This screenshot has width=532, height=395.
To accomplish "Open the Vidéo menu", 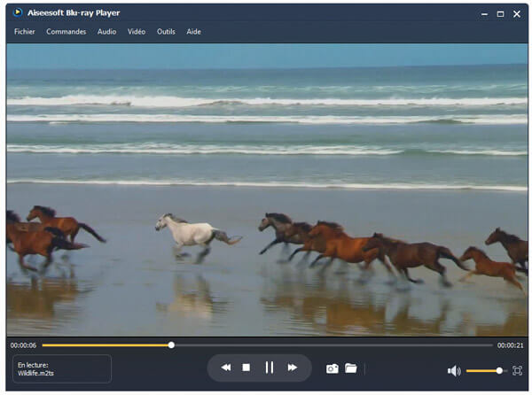I will 136,32.
